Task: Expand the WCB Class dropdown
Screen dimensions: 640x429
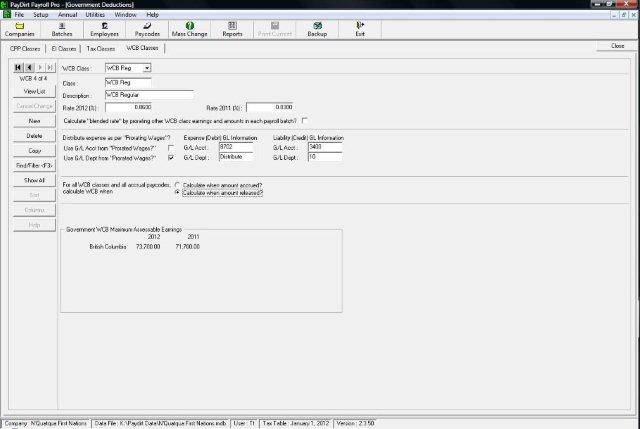Action: 147,68
